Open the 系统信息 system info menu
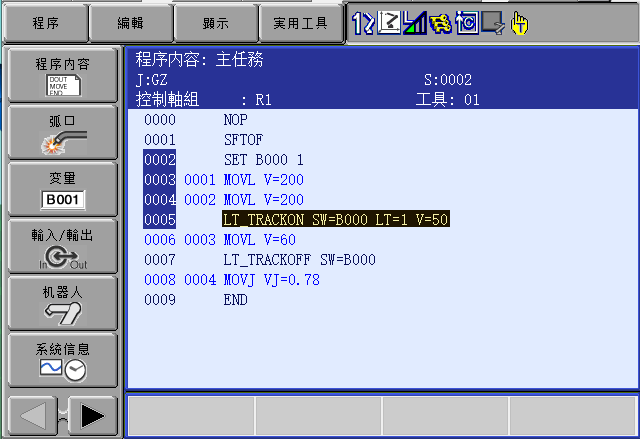 62,360
